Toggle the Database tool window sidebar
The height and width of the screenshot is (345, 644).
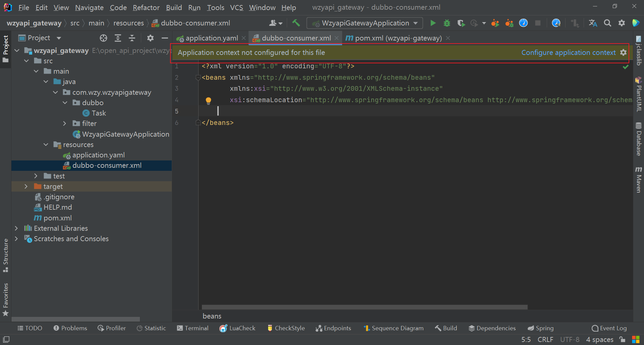click(x=638, y=139)
